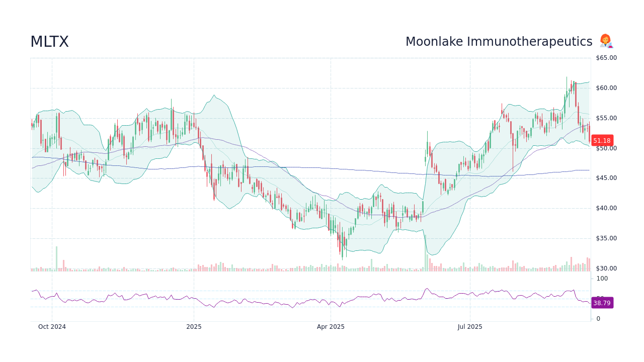The image size is (644, 362).
Task: Click the $45.00 price axis label
Action: (606, 178)
